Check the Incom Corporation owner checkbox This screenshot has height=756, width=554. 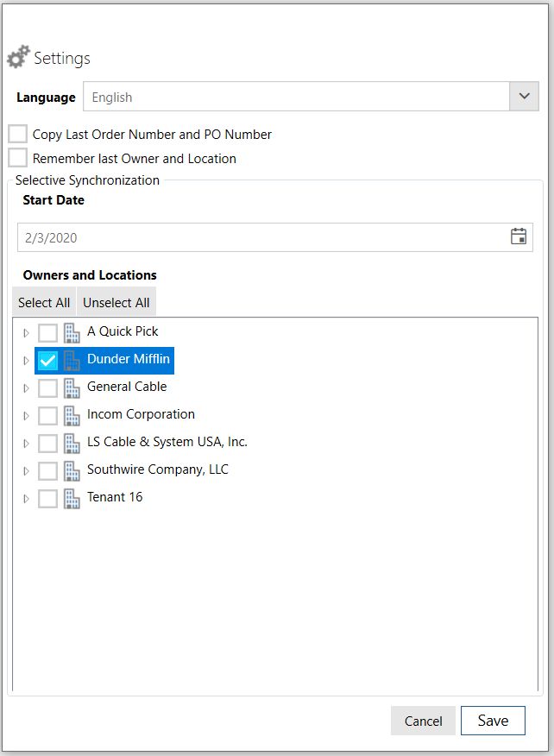[x=47, y=416]
